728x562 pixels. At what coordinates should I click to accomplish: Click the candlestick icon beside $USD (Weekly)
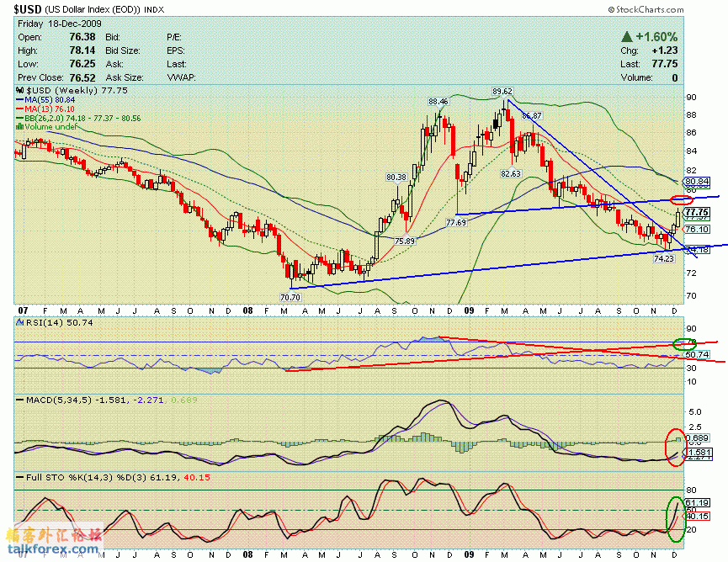tap(20, 91)
